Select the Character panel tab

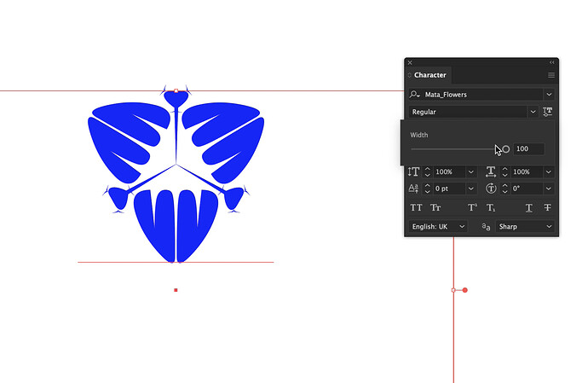click(x=430, y=75)
